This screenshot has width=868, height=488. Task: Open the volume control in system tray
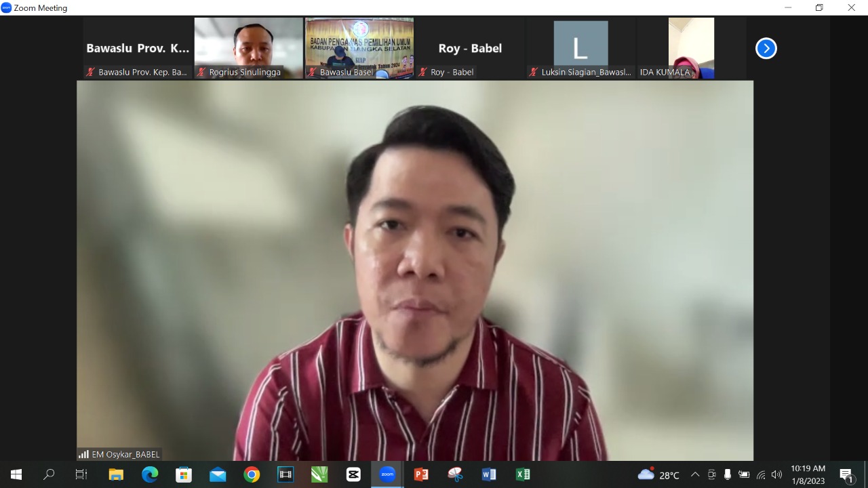click(776, 474)
